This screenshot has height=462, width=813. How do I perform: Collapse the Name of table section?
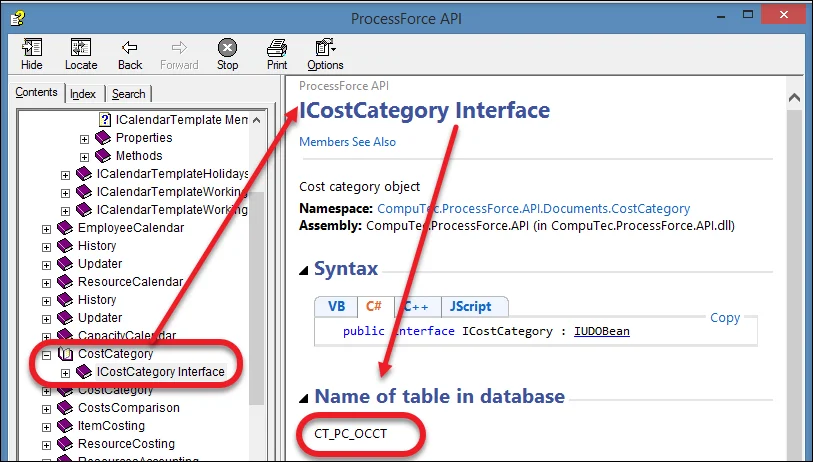304,397
